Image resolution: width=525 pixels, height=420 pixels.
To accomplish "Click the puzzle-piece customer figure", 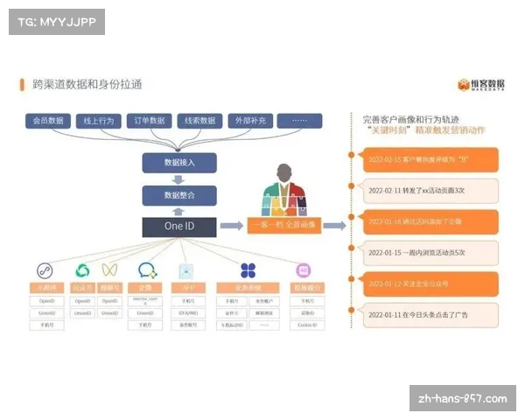I will [283, 190].
